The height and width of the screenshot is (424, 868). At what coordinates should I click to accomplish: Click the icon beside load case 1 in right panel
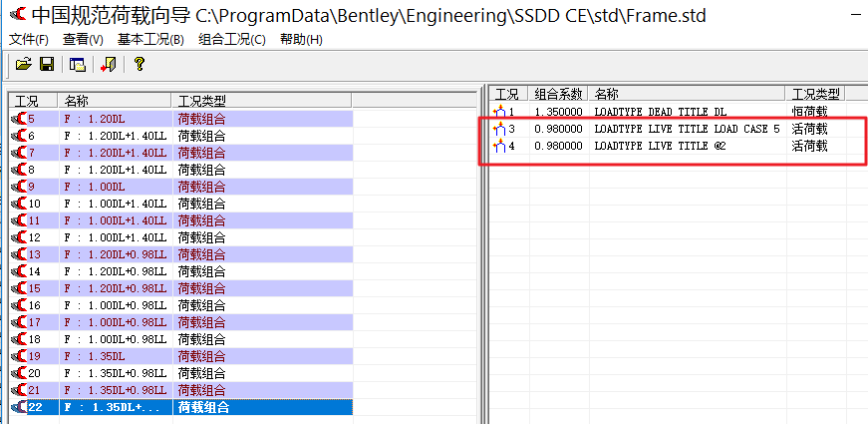point(500,113)
